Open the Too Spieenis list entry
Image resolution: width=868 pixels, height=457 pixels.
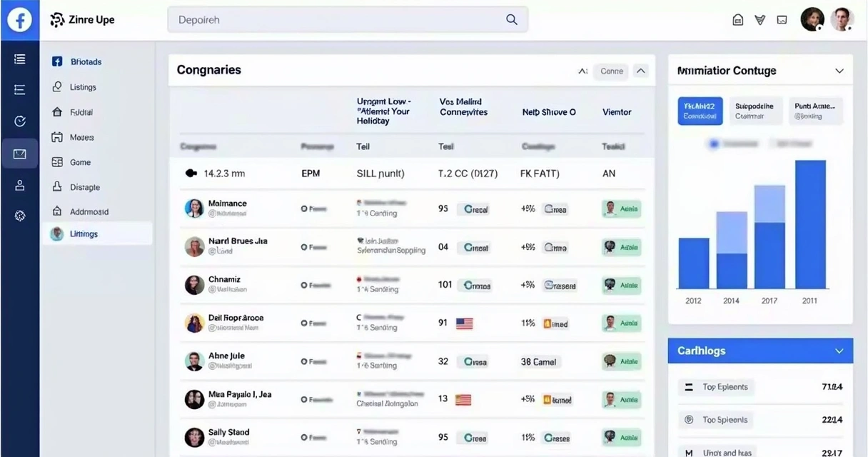coord(715,420)
